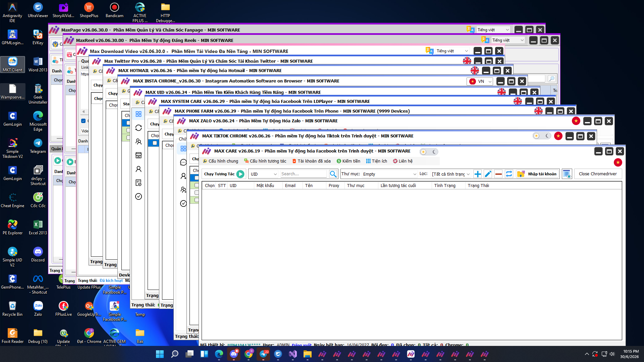Screen dimensions: 644x362
Task: Open the Tất cả tình trạng filter dropdown
Action: coord(451,174)
